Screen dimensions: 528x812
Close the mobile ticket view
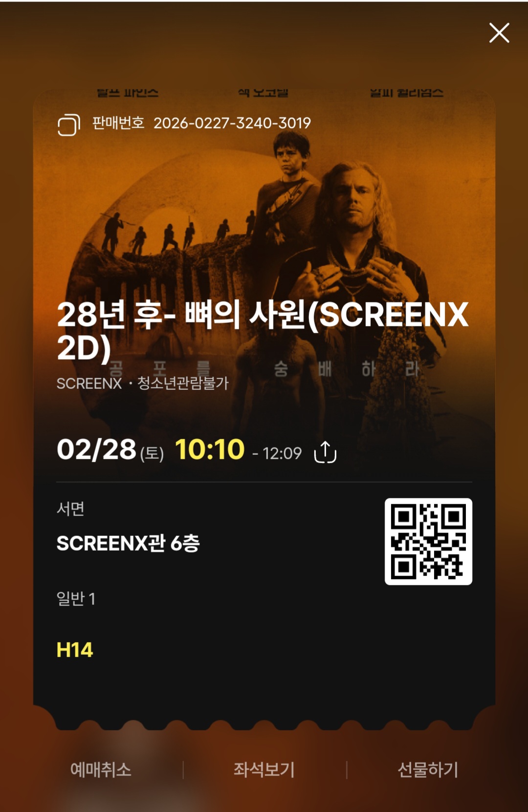499,33
